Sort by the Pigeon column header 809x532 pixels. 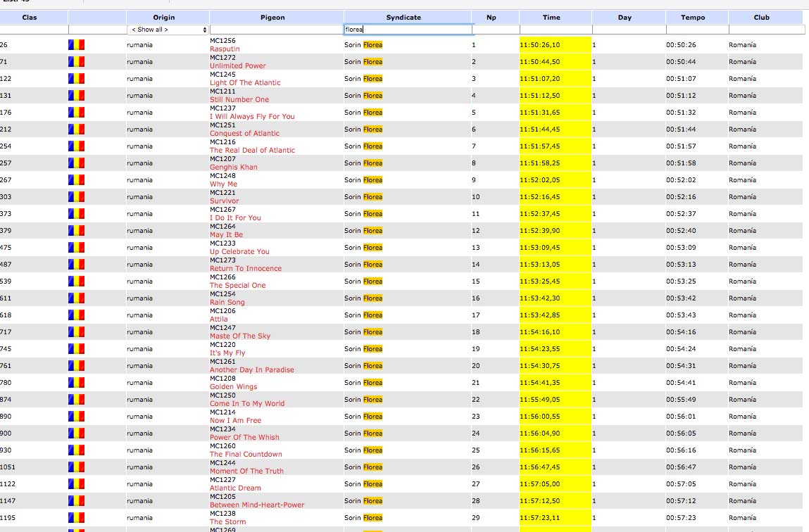tap(272, 18)
